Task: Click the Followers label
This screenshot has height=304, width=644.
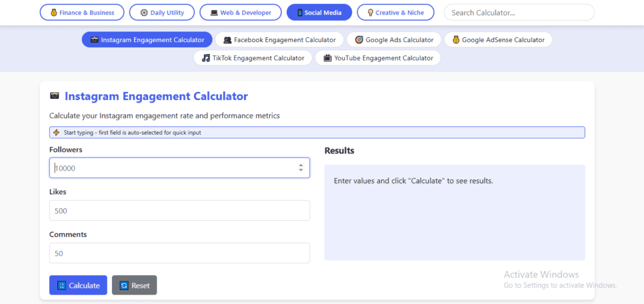Action: [x=65, y=150]
